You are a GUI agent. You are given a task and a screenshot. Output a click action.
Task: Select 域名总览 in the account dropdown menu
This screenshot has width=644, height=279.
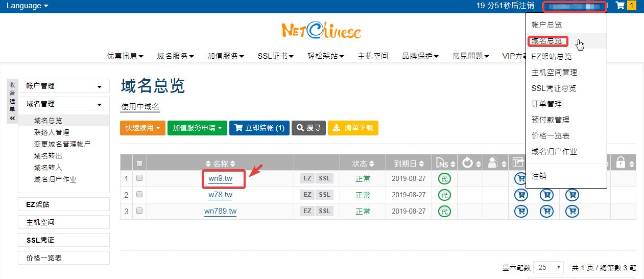[546, 41]
